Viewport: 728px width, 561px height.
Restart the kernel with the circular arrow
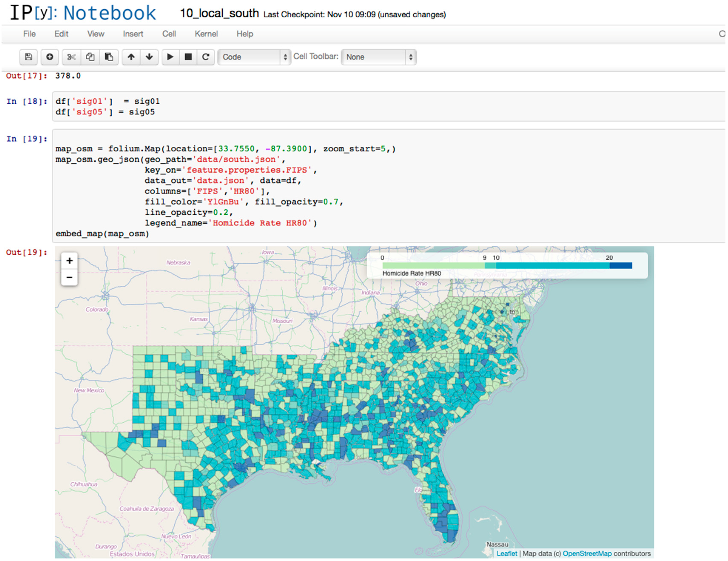point(206,57)
